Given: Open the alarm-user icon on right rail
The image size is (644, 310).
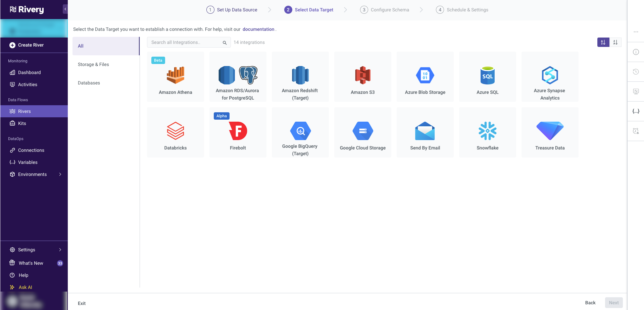Looking at the screenshot, I should pos(636,131).
